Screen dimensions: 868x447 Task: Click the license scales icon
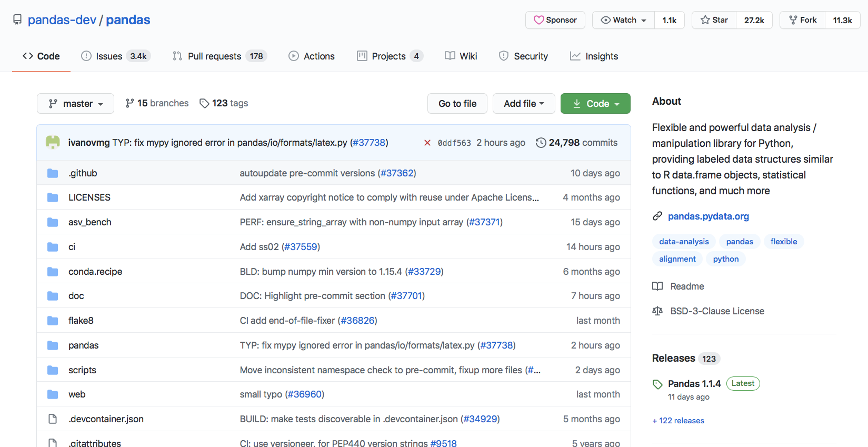pos(657,311)
